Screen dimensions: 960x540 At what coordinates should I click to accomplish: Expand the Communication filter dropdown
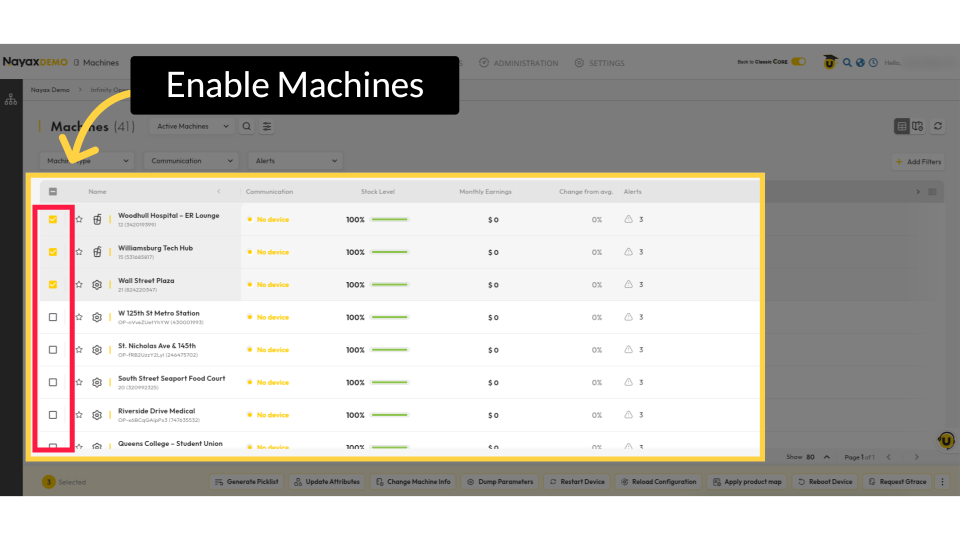tap(190, 161)
